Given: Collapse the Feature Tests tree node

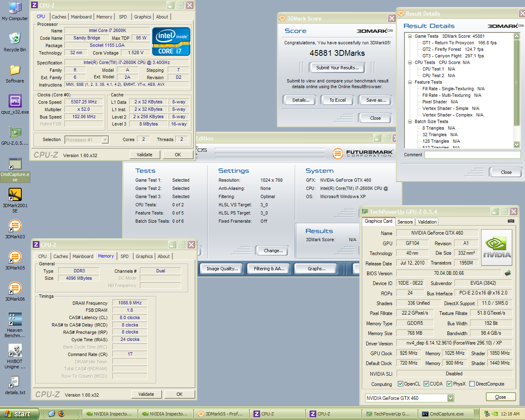Looking at the screenshot, I should (410, 82).
